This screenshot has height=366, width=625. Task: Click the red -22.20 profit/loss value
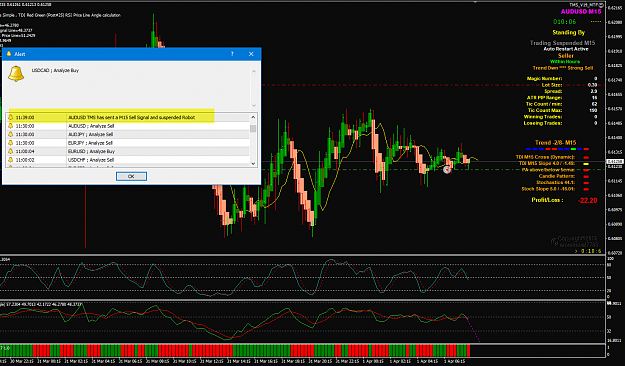click(x=588, y=201)
